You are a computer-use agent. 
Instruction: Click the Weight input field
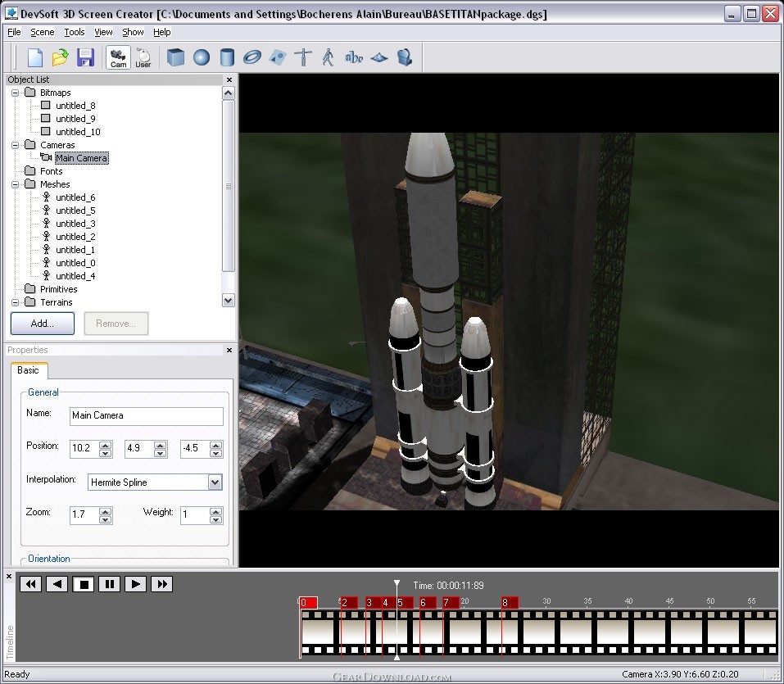196,515
